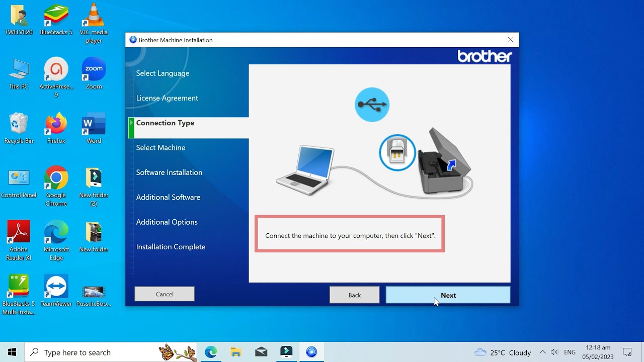Click the USB port circle illustration
Viewport: 644px width, 362px height.
pos(397,152)
